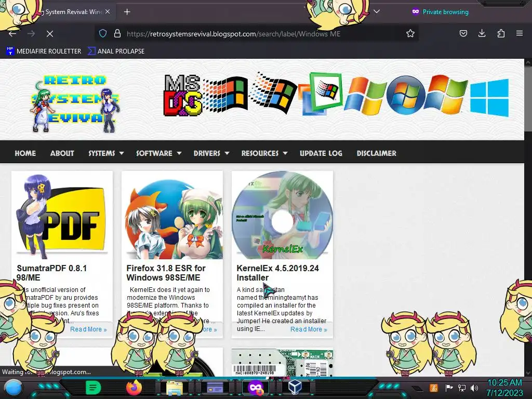532x399 pixels.
Task: Go to the HOME nav item
Action: (x=25, y=153)
